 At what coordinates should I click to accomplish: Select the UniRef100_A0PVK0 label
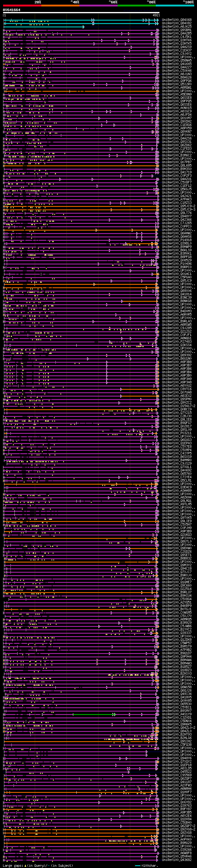[177, 839]
